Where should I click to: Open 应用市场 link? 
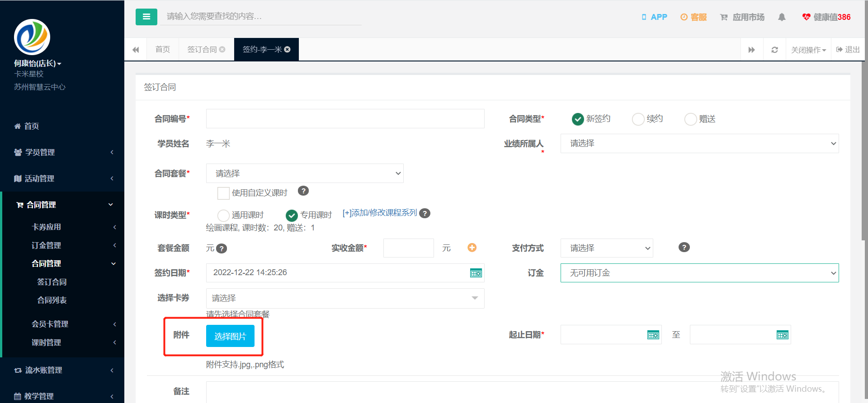[x=742, y=17]
